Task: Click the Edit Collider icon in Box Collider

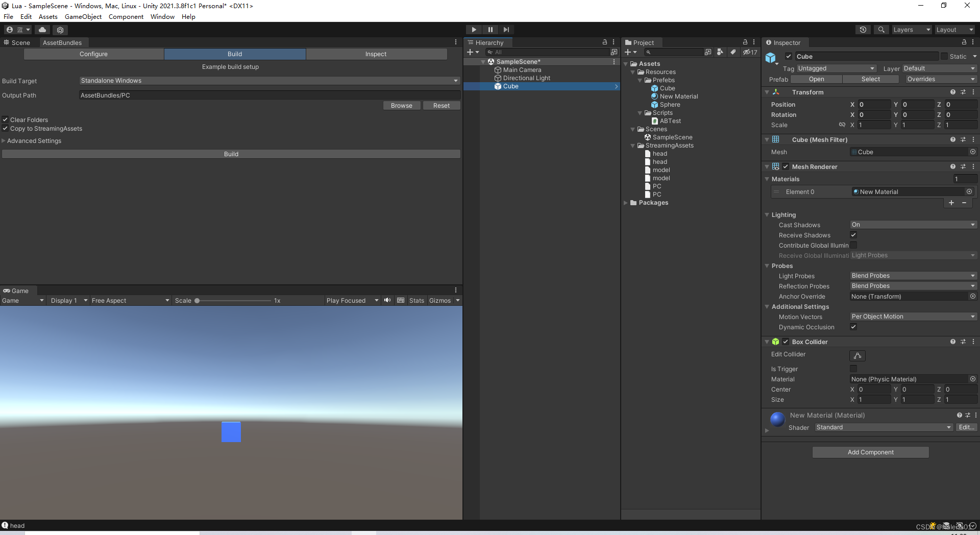Action: click(x=856, y=355)
